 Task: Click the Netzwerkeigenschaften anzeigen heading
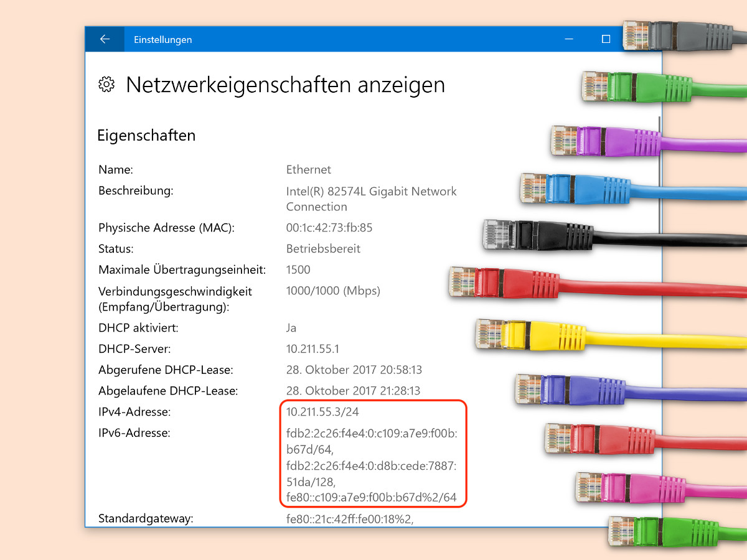click(286, 85)
